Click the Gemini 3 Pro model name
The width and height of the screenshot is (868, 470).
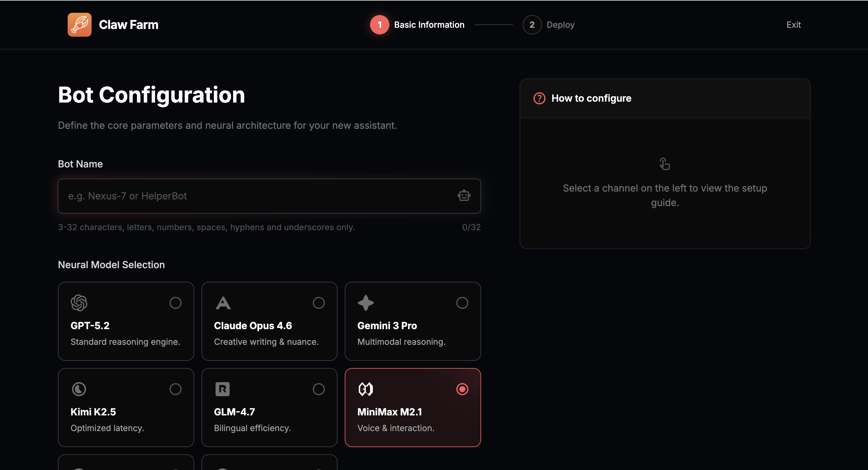387,326
